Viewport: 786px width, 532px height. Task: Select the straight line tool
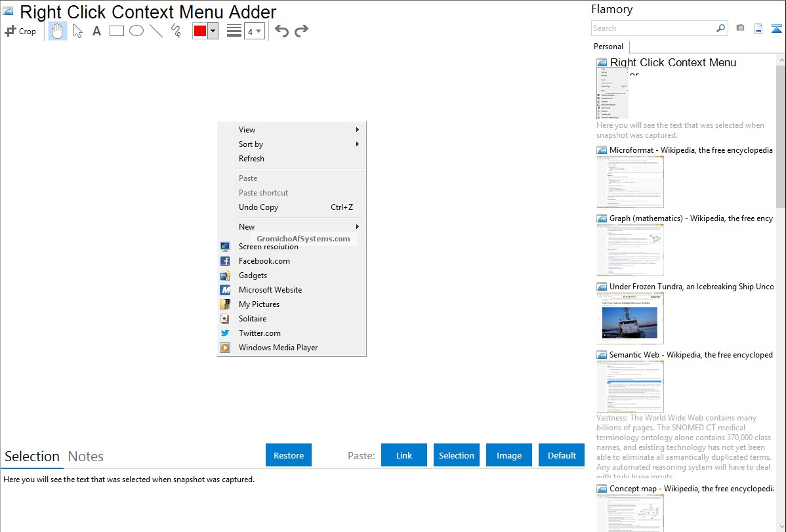(x=156, y=31)
